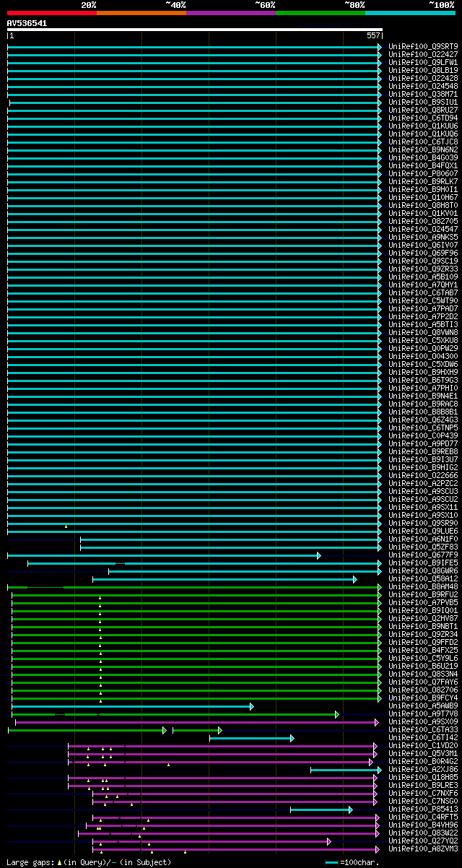The width and height of the screenshot is (462, 868).
Task: Select label UniRef100_Q5ZF83
Action: (423, 547)
